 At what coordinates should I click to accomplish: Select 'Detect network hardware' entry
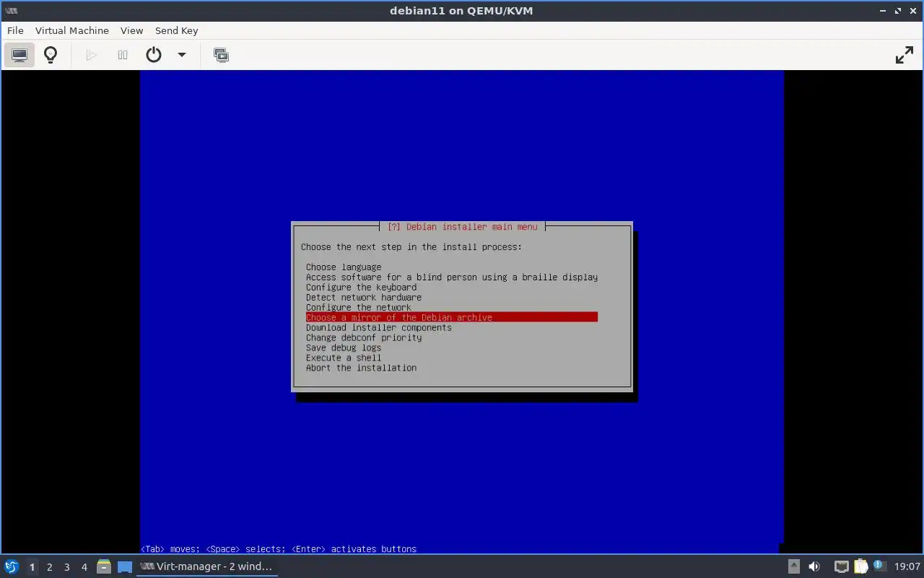364,298
